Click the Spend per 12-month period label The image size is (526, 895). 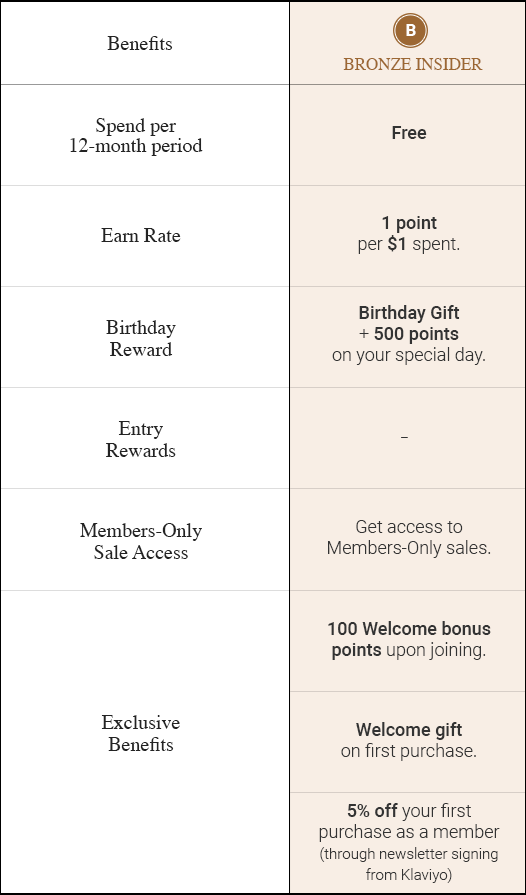(136, 135)
